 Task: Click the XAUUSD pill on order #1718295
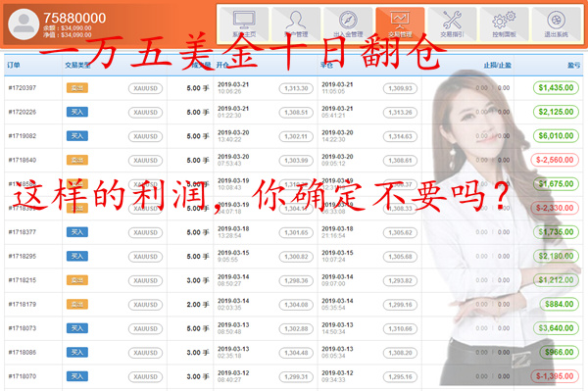(x=145, y=257)
